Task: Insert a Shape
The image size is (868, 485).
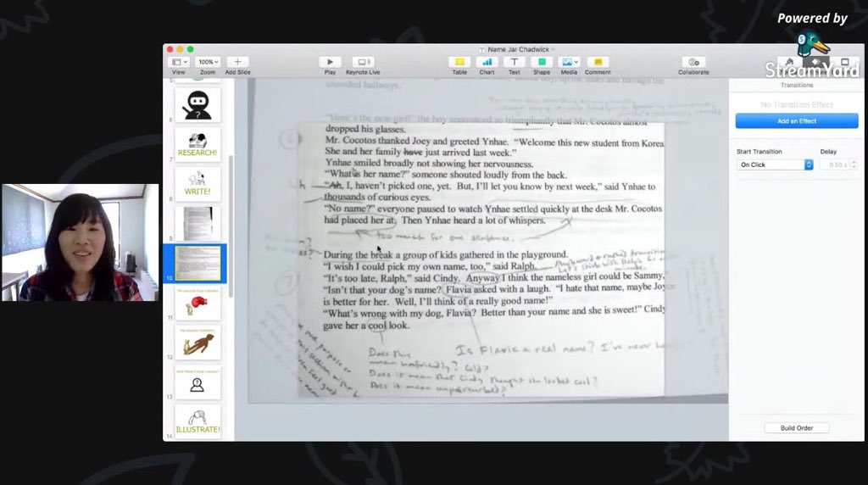Action: coord(542,62)
